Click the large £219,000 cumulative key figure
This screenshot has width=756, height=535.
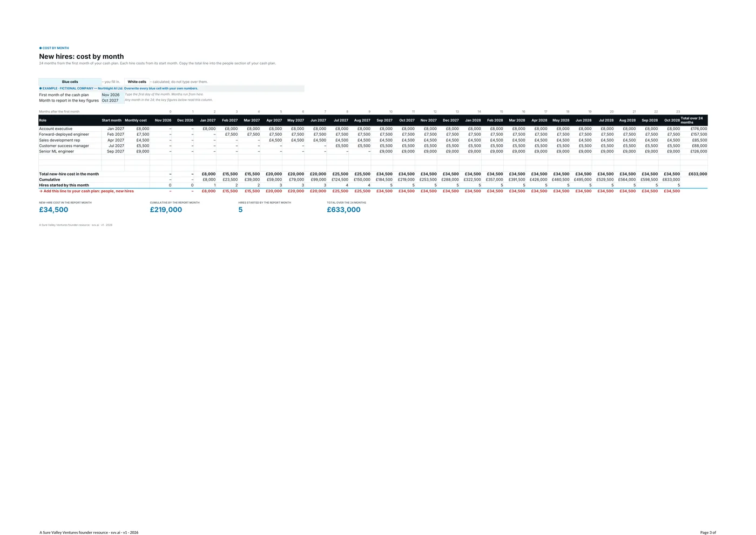coord(166,210)
